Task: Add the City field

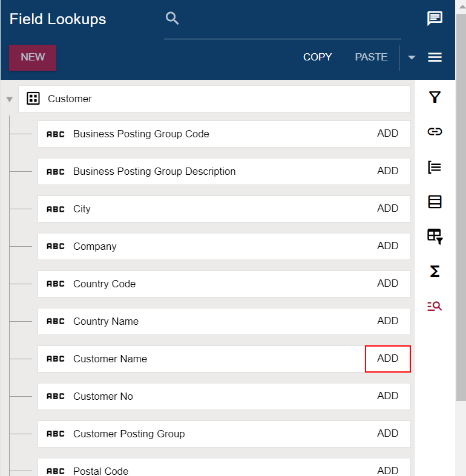Action: click(387, 208)
